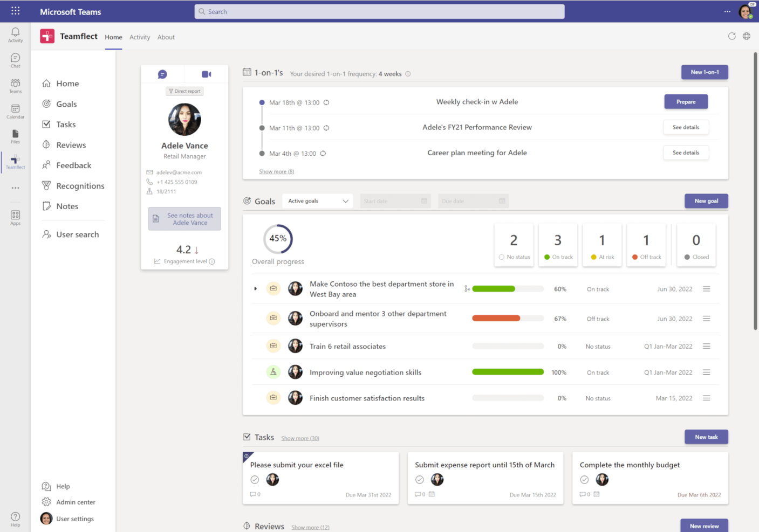Screen dimensions: 759x532
Task: Switch to the About tab
Action: [x=166, y=37]
